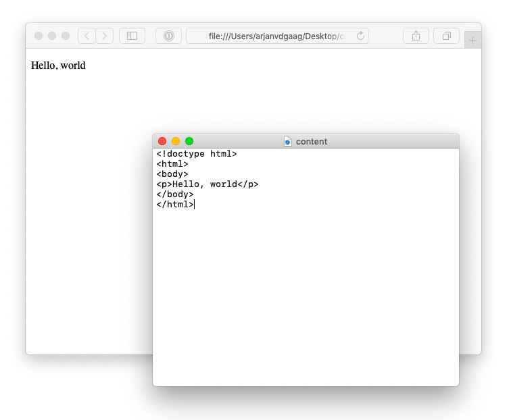Close the content editor window
Screen dimensions: 511x420
tap(162, 141)
